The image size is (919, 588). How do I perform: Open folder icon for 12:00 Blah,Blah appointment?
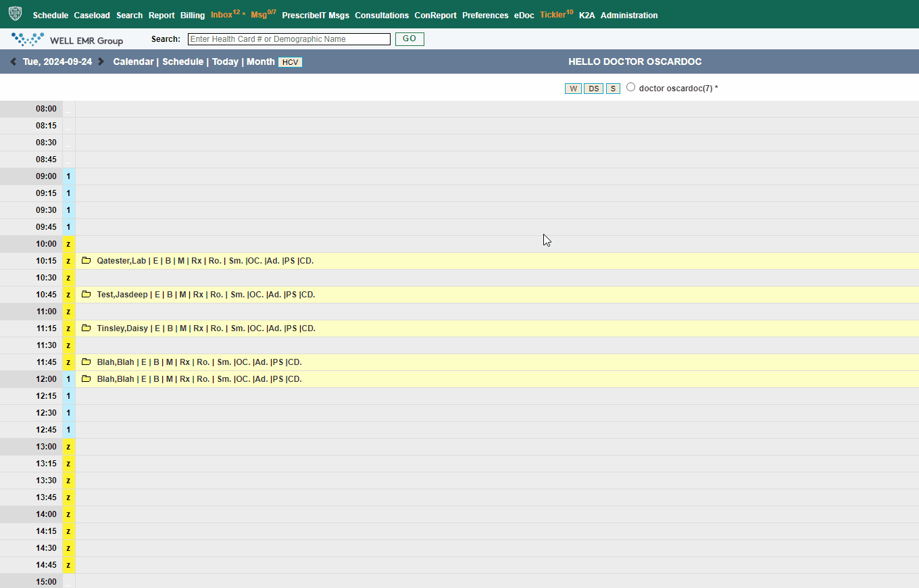[86, 379]
